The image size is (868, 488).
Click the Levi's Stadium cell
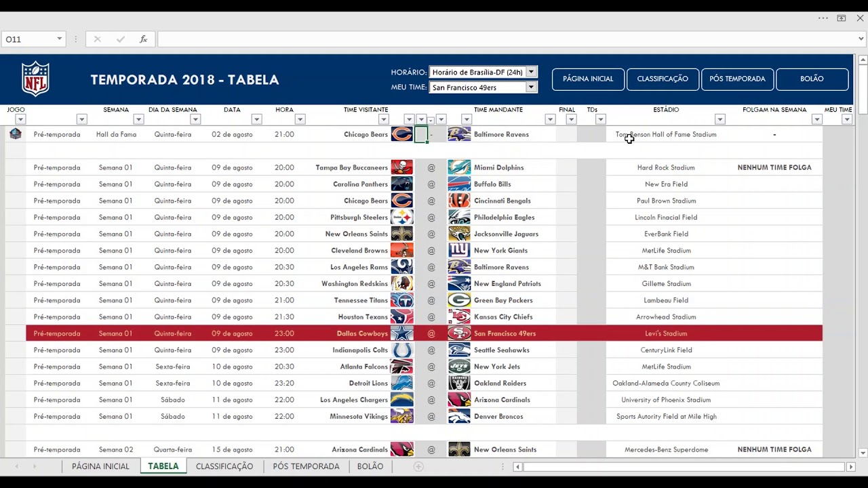pos(666,333)
